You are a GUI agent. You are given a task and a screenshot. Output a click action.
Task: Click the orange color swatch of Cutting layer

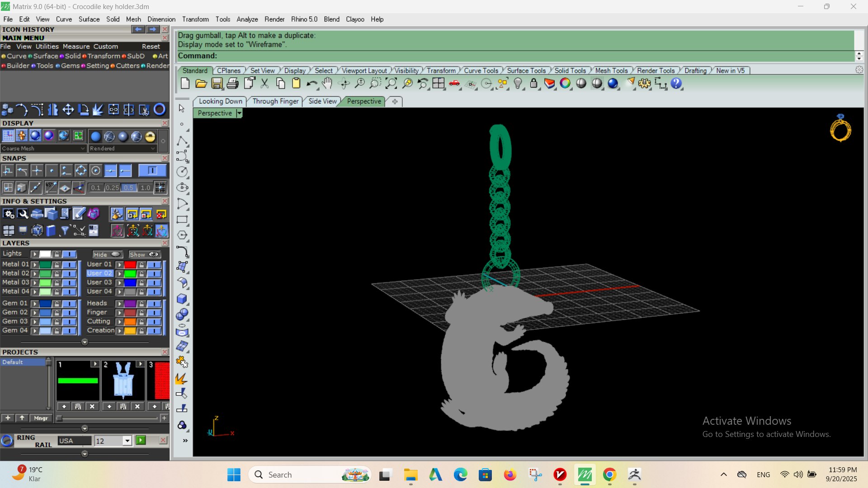[x=130, y=322]
